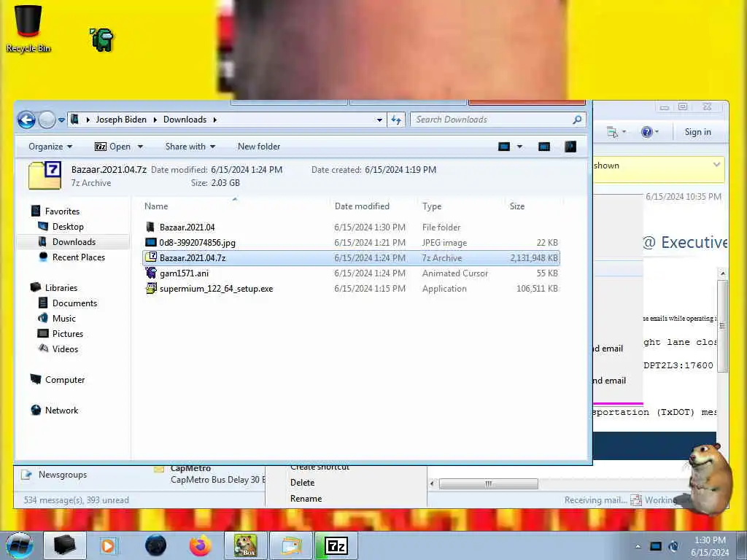The height and width of the screenshot is (560, 747).
Task: Open the Documents library
Action: pos(74,303)
